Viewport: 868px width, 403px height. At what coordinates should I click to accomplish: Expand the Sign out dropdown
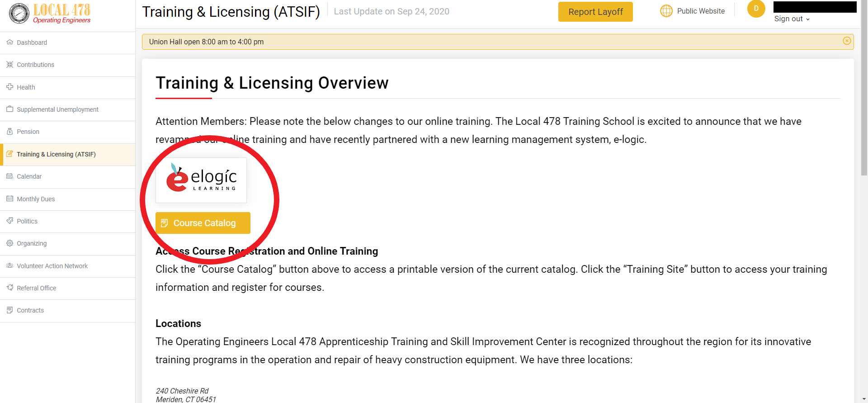[792, 19]
